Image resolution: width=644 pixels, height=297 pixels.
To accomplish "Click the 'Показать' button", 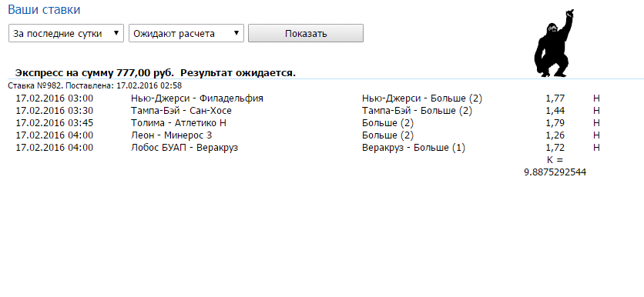I will (306, 33).
